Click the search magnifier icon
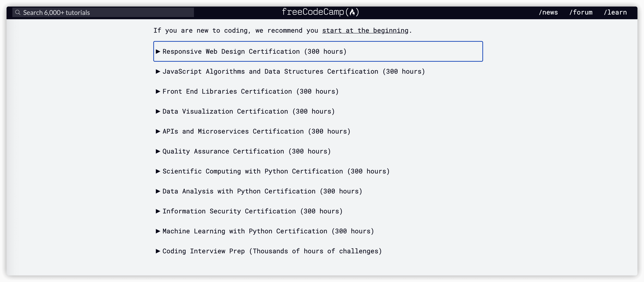 click(17, 12)
